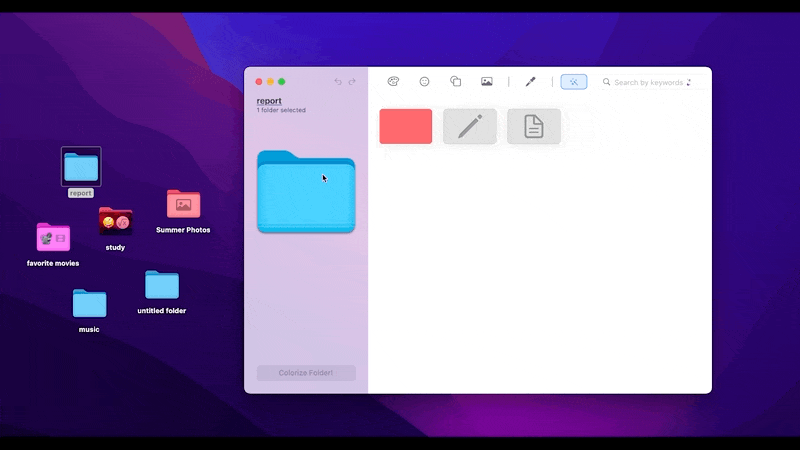Select the study folder on desktop
This screenshot has height=450, width=800.
click(x=116, y=221)
